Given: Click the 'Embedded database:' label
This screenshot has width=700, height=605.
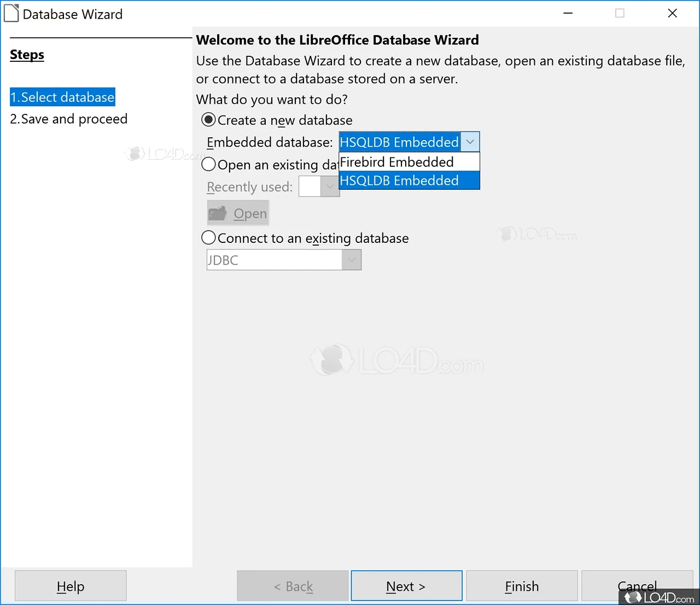Looking at the screenshot, I should click(x=270, y=142).
